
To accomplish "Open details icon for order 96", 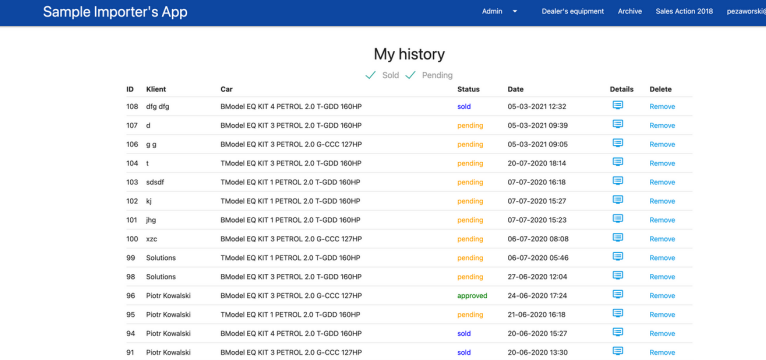I will [617, 294].
